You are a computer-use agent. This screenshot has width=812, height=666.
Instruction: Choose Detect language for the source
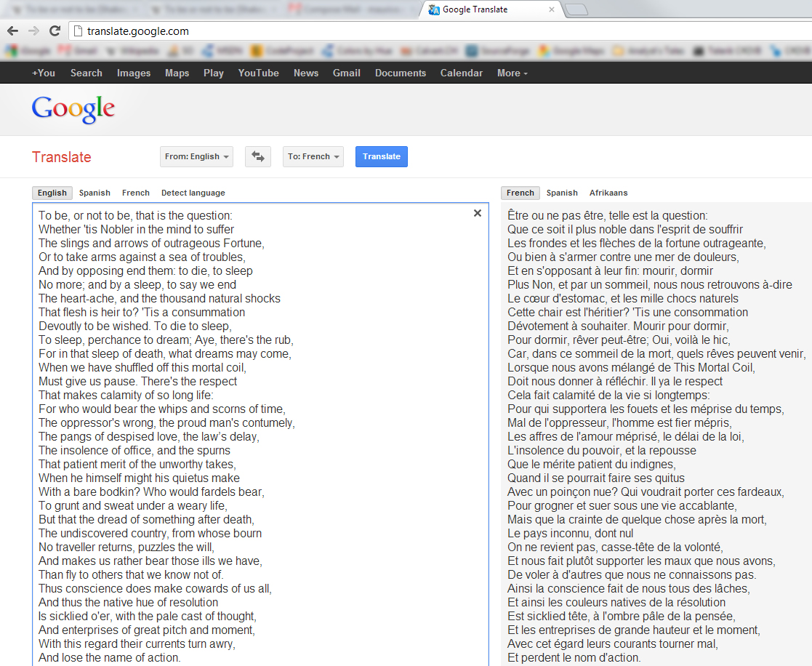click(x=193, y=193)
